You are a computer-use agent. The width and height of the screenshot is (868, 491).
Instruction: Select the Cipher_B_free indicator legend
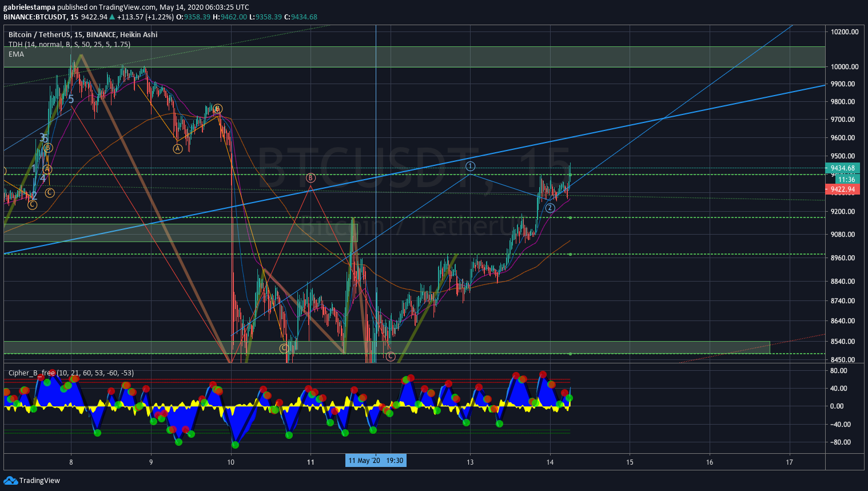coord(71,373)
